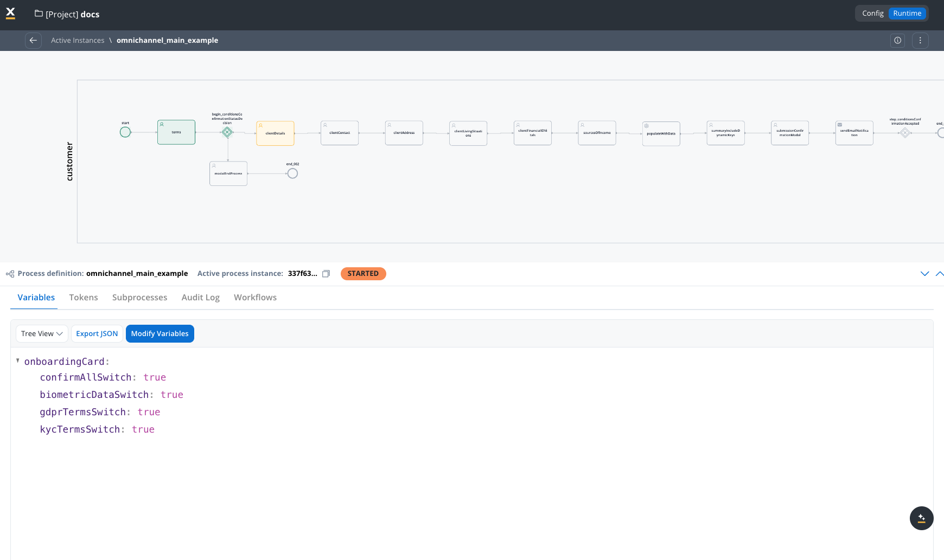Screen dimensions: 944x560
Task: Open the Tokens tab
Action: (84, 298)
